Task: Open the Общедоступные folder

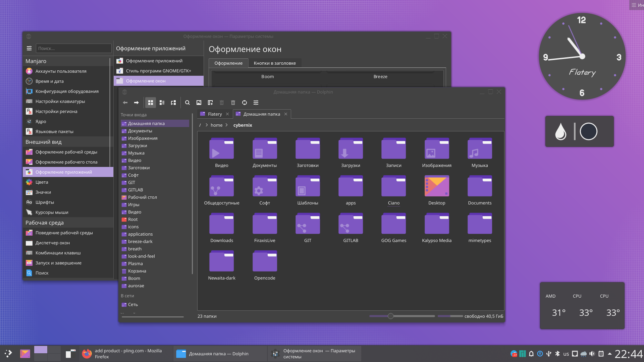Action: (x=221, y=186)
